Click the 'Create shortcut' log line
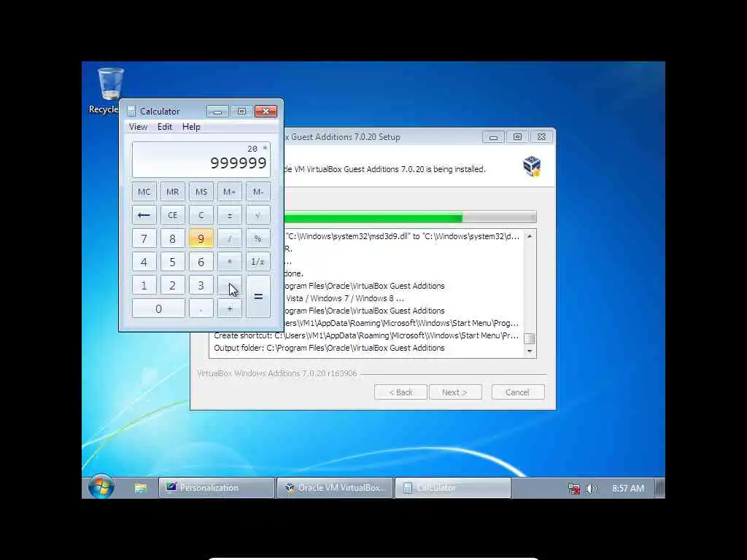 [366, 335]
